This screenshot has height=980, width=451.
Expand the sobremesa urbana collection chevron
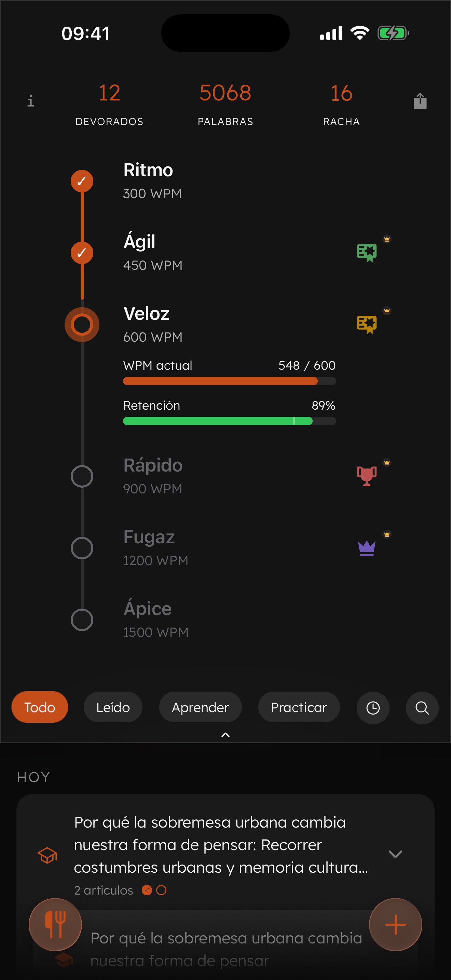coord(395,854)
